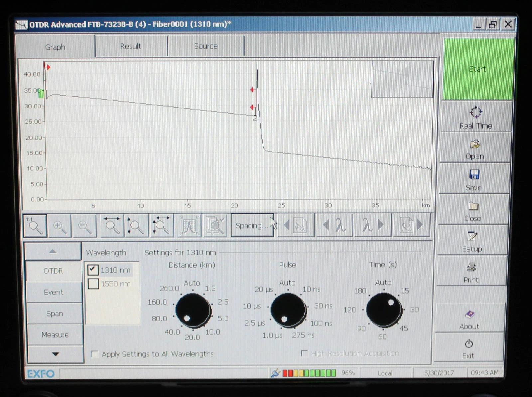Choose the vertical zoom magnifier tool

136,226
